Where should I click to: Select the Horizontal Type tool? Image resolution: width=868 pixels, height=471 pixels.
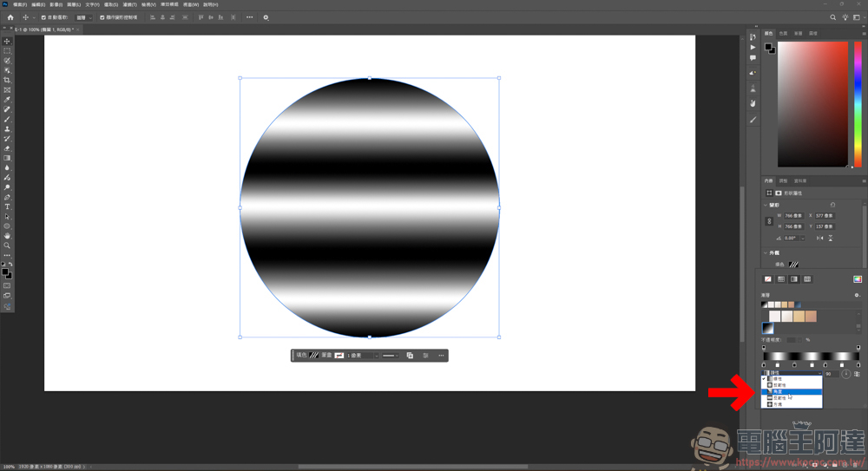7,206
